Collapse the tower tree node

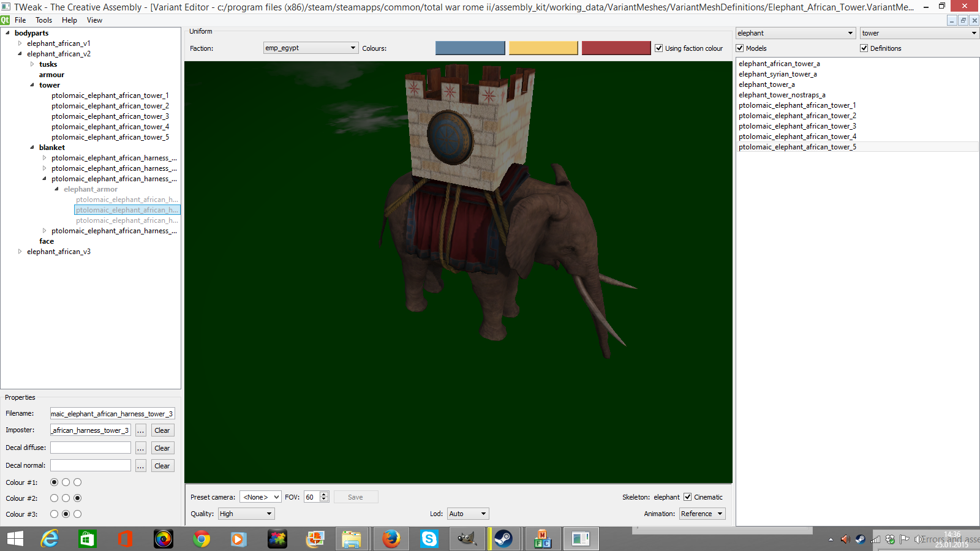tap(32, 85)
